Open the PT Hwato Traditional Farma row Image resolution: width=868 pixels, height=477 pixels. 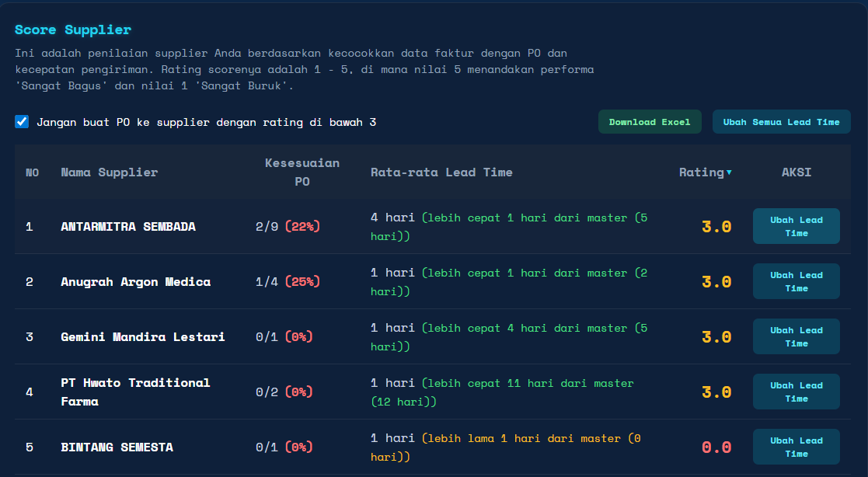click(135, 392)
